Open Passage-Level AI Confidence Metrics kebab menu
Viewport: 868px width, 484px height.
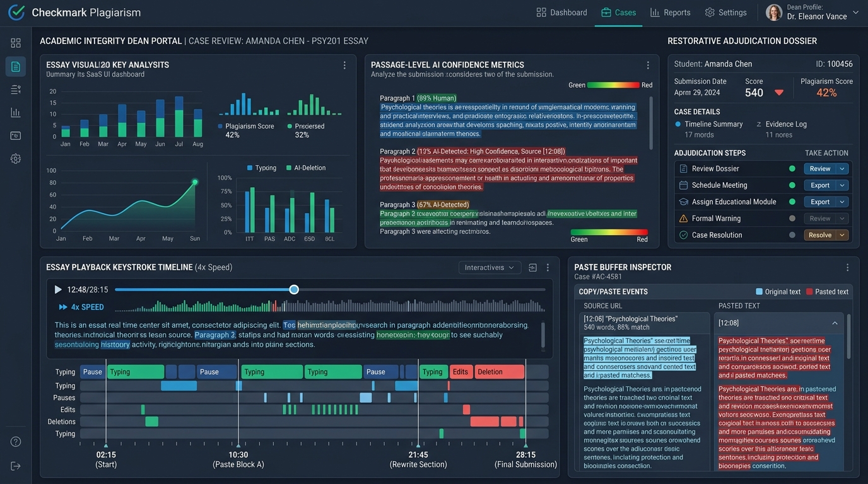[x=648, y=66]
